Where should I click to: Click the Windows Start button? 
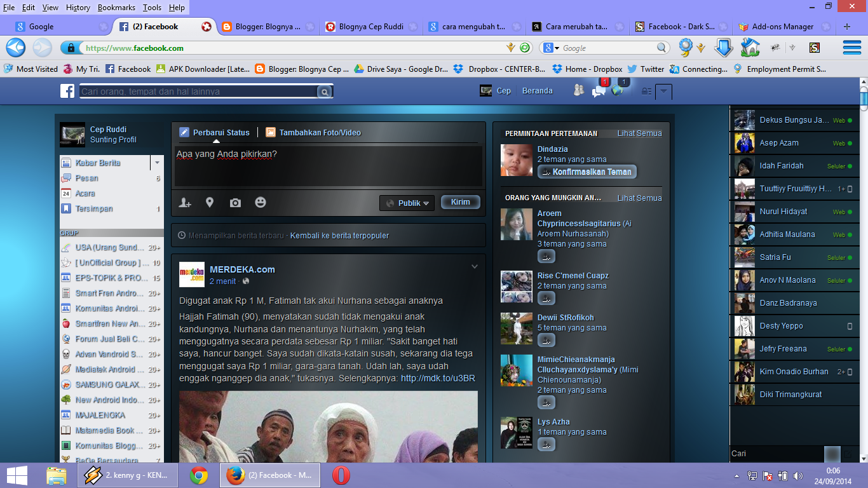pos(17,475)
